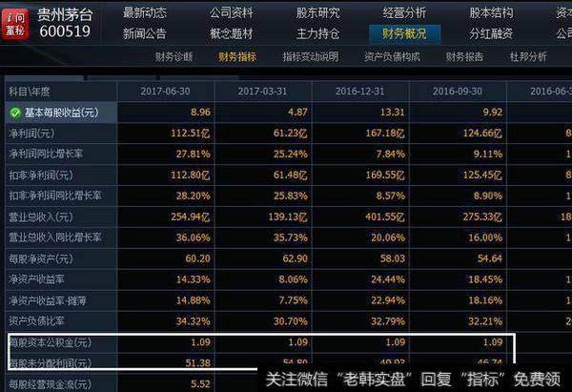Viewport: 572px width, 392px height.
Task: Click the 36.06% revenue growth value
Action: (x=194, y=238)
